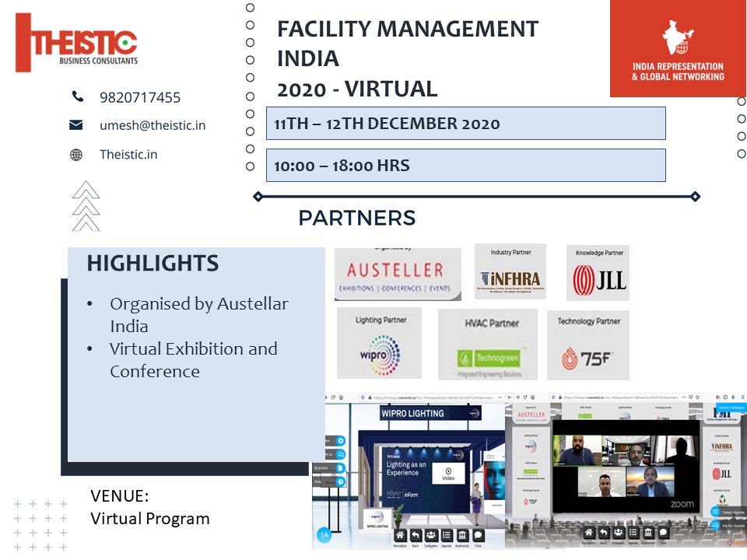This screenshot has height=560, width=747.
Task: Click Auditorium icon in Wipro Lighting booth view
Action: [461, 536]
